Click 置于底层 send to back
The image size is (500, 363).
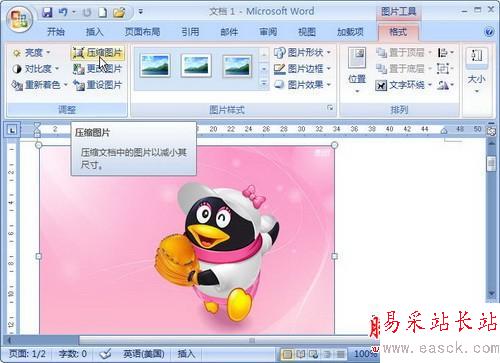403,69
